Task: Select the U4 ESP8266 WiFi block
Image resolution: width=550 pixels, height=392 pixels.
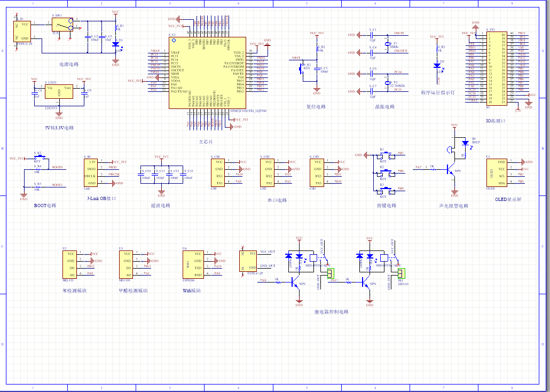Action: [193, 264]
